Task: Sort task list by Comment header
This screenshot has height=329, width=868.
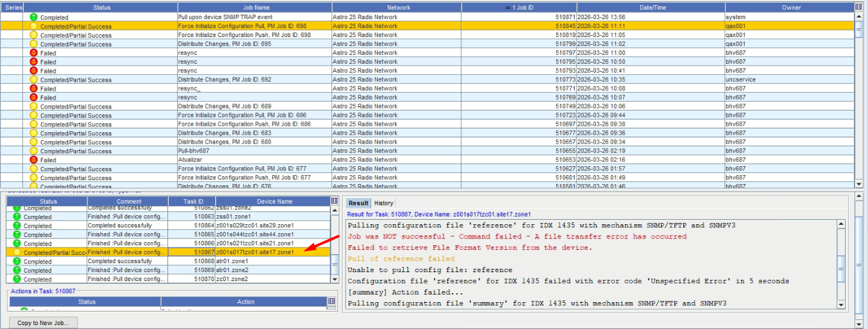Action: coord(128,201)
